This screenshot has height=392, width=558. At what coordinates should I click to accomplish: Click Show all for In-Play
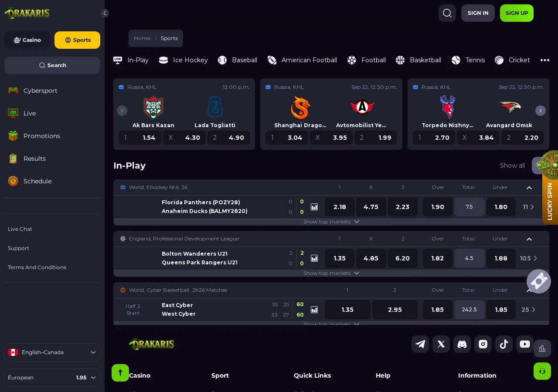pyautogui.click(x=512, y=166)
